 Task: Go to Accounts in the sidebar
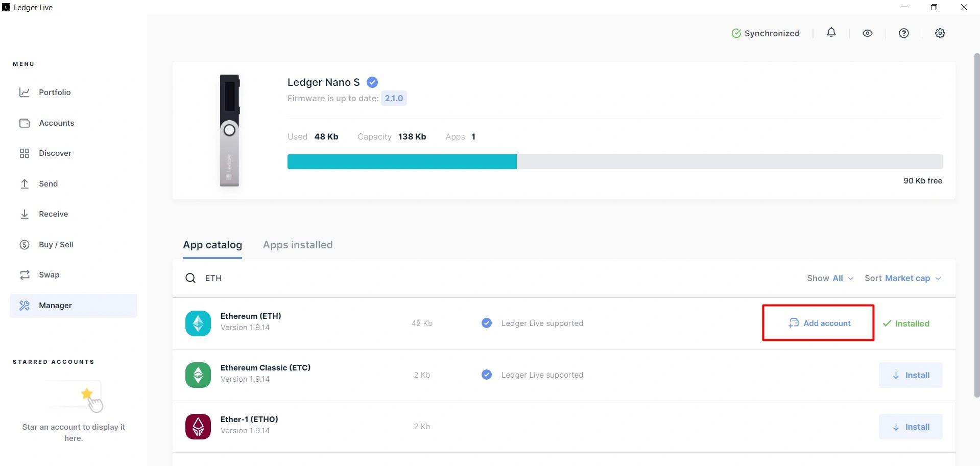pos(74,123)
